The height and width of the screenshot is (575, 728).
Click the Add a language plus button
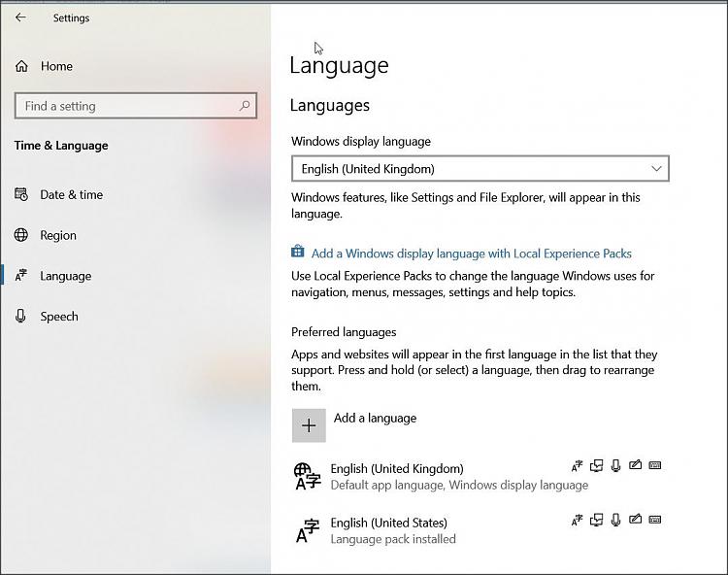coord(309,425)
